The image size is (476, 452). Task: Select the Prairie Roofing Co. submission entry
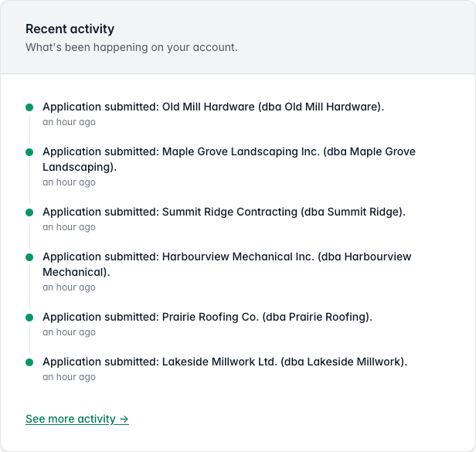pos(207,317)
